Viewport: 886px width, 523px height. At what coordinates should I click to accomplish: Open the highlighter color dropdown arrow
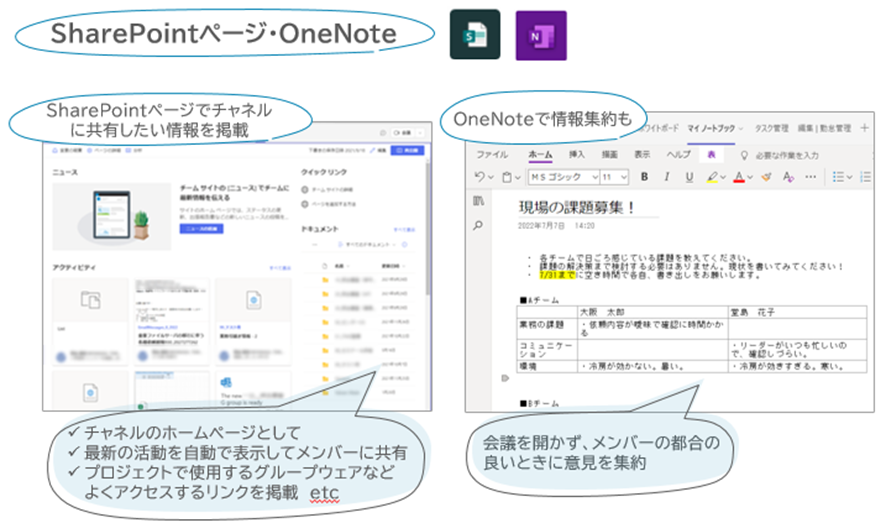[x=723, y=178]
